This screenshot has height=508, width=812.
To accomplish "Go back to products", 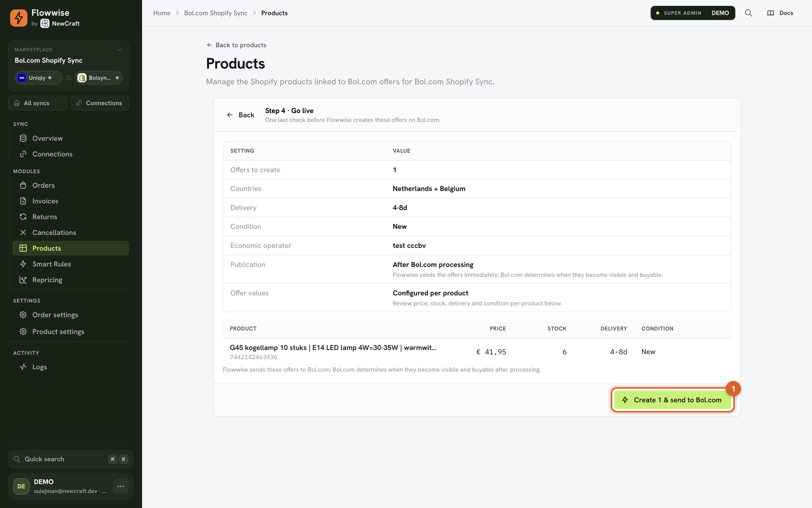I will pyautogui.click(x=236, y=45).
